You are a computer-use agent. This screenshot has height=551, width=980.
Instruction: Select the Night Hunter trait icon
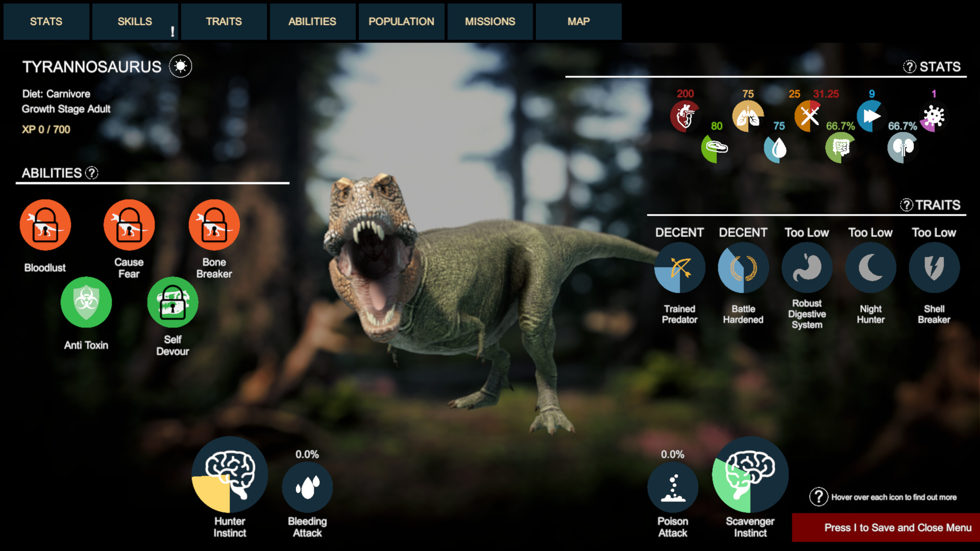click(870, 267)
